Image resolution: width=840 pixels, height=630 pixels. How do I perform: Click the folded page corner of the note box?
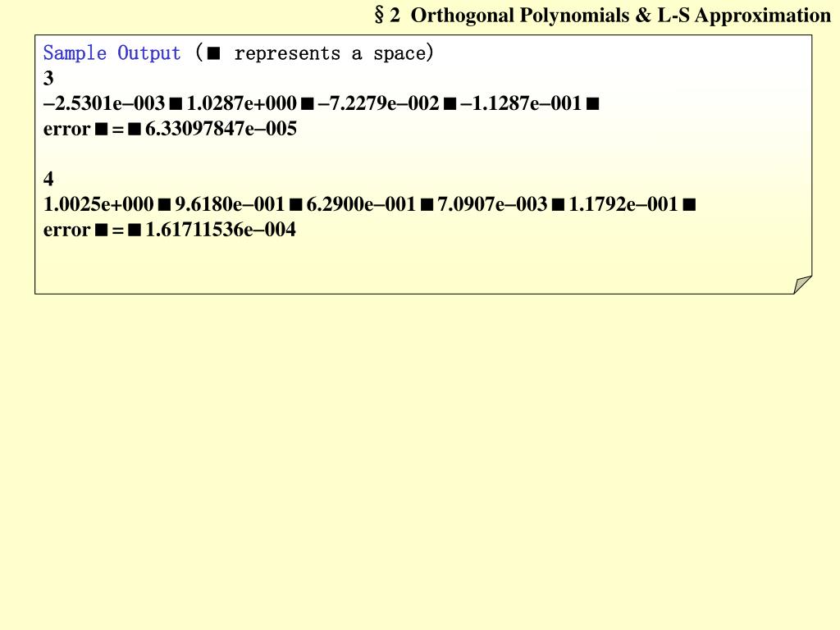[x=802, y=285]
